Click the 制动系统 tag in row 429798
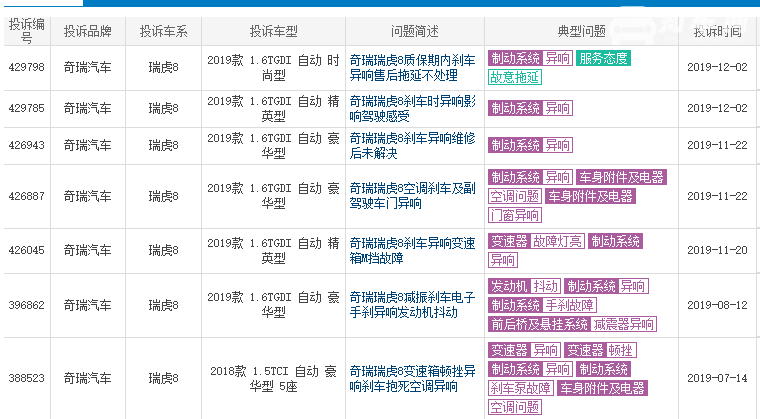The width and height of the screenshot is (760, 419). pyautogui.click(x=515, y=58)
